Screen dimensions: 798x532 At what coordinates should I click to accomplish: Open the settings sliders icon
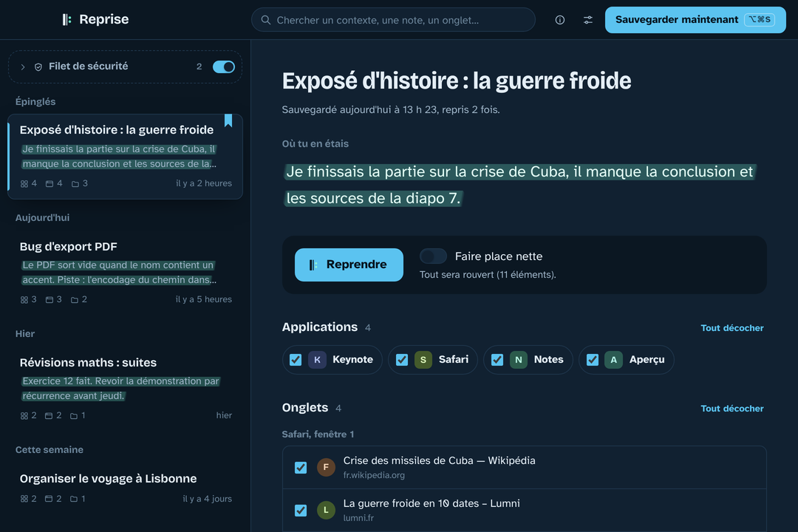click(588, 20)
